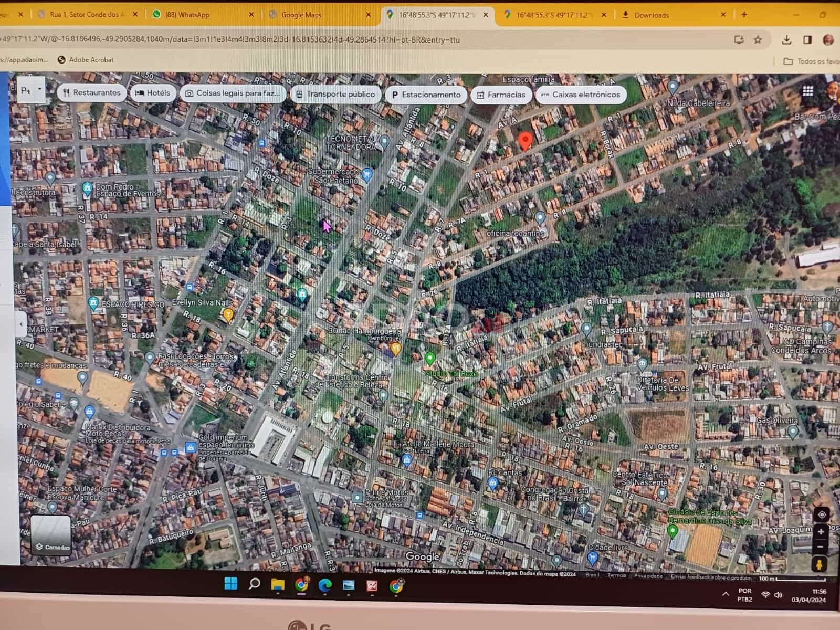Expand the collapsed side panel arrow
The width and height of the screenshot is (840, 630).
pyautogui.click(x=20, y=324)
